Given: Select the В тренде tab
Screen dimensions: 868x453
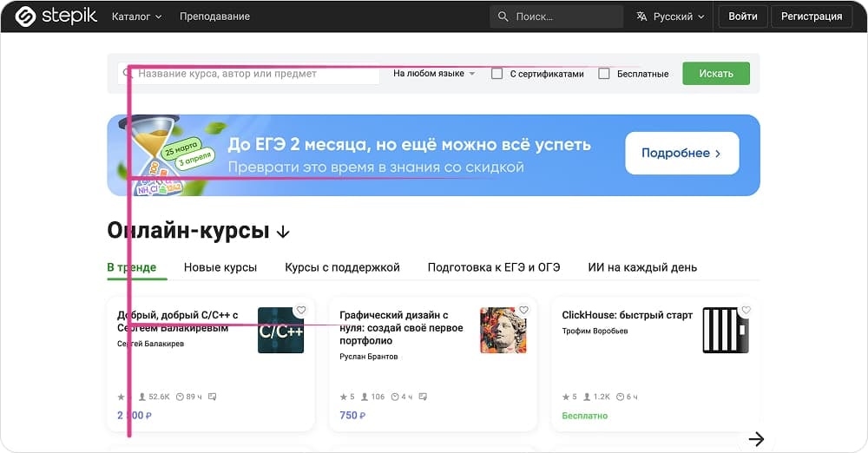Looking at the screenshot, I should [x=132, y=267].
